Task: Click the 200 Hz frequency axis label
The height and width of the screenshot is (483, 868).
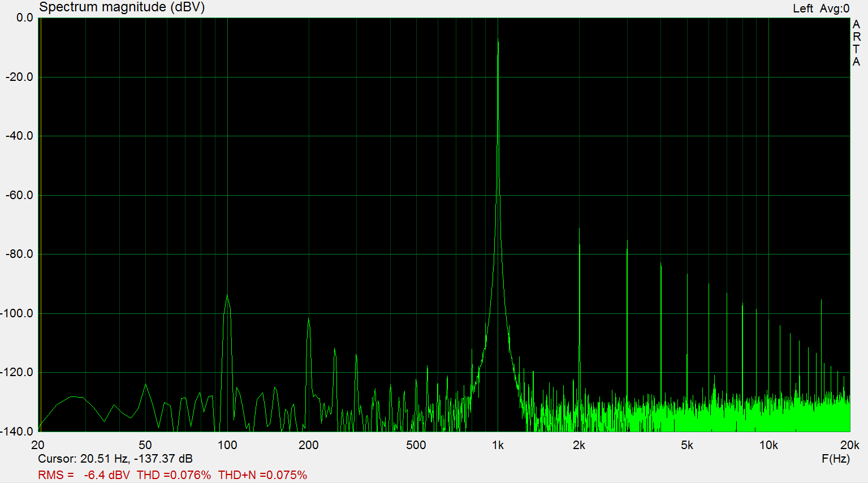Action: tap(309, 445)
